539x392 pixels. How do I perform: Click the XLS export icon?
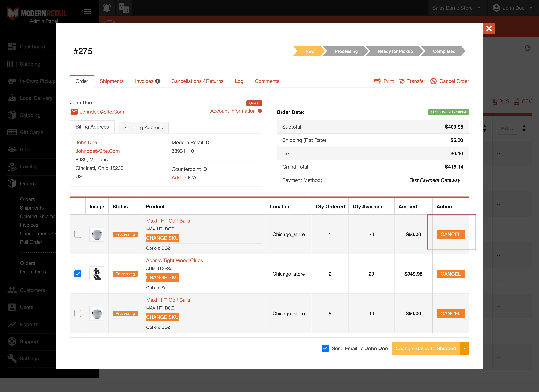[495, 101]
